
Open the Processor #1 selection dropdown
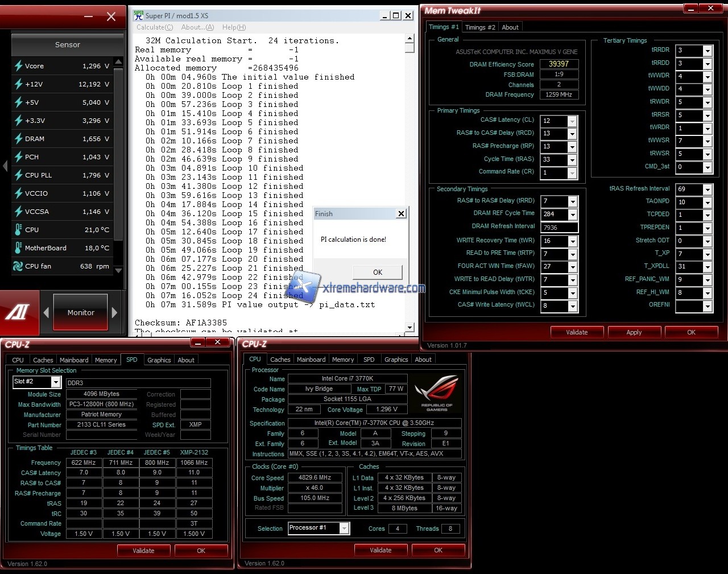(x=344, y=528)
